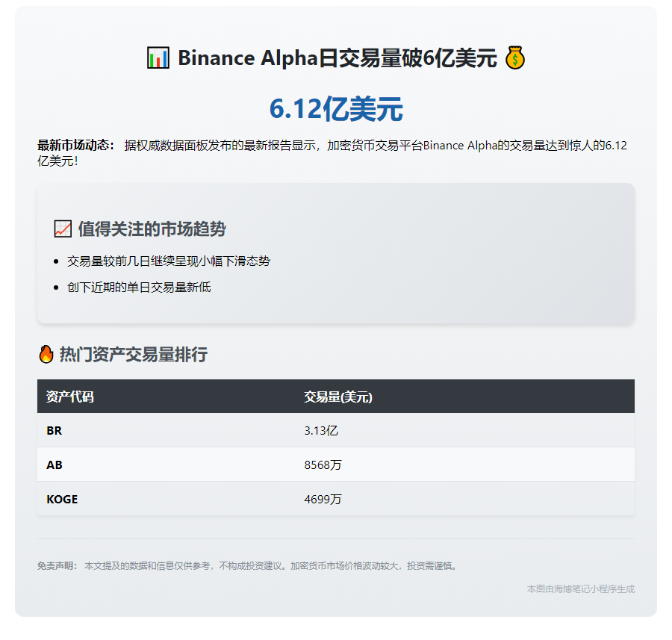Click the fire icon beside 热门资产交易量排行
The image size is (672, 640).
(x=46, y=354)
